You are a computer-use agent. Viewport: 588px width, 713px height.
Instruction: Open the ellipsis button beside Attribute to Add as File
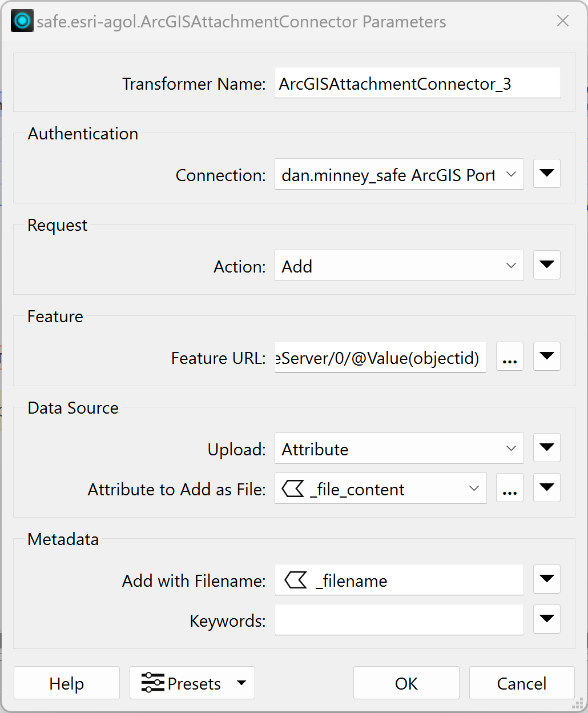[510, 488]
